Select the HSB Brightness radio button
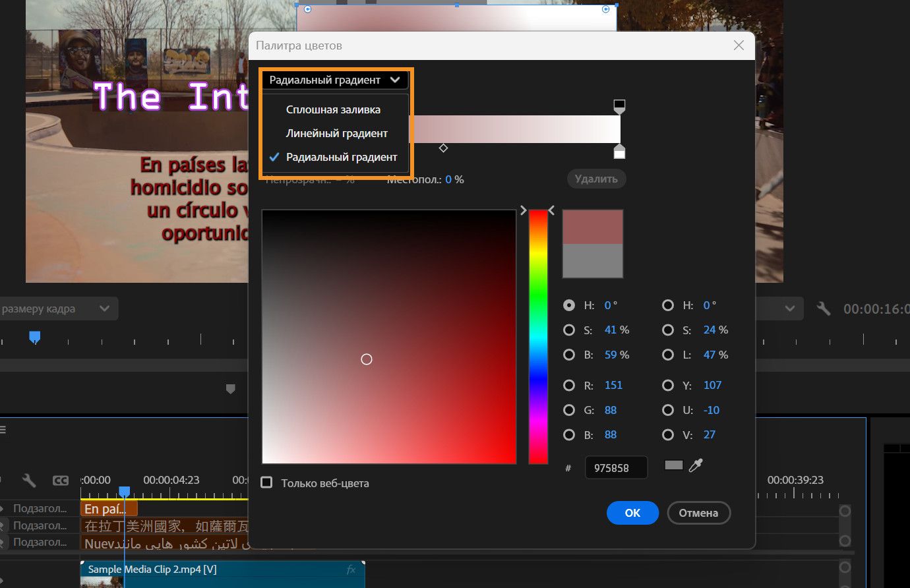The width and height of the screenshot is (910, 588). click(569, 355)
